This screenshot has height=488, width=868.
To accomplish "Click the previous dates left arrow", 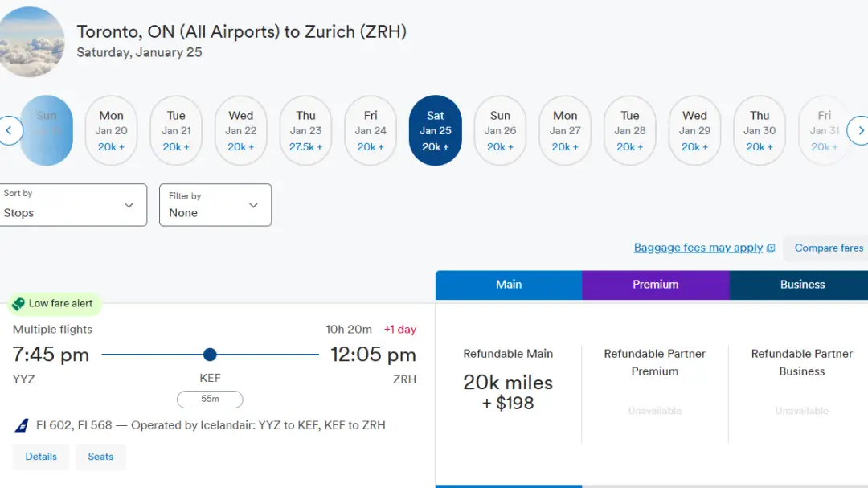I will (x=10, y=129).
